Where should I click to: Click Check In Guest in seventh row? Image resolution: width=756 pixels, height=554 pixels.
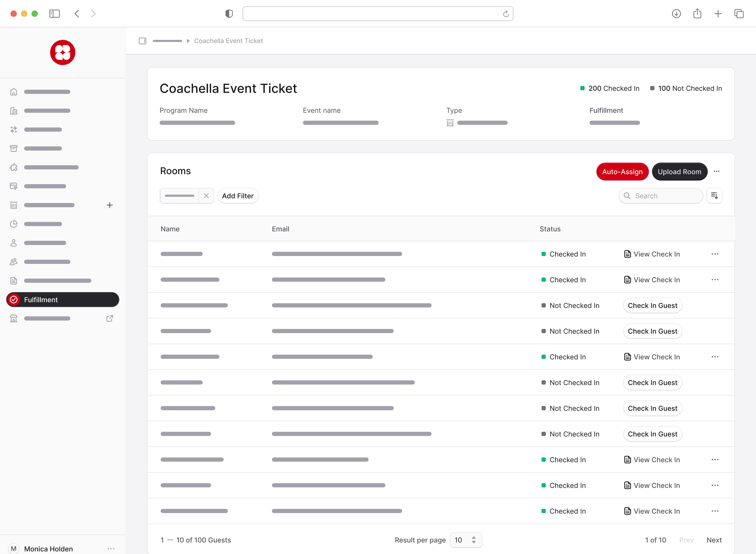[x=653, y=408]
